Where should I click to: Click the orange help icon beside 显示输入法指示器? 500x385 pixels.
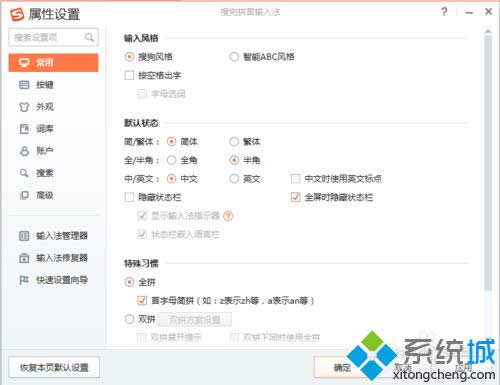[228, 216]
